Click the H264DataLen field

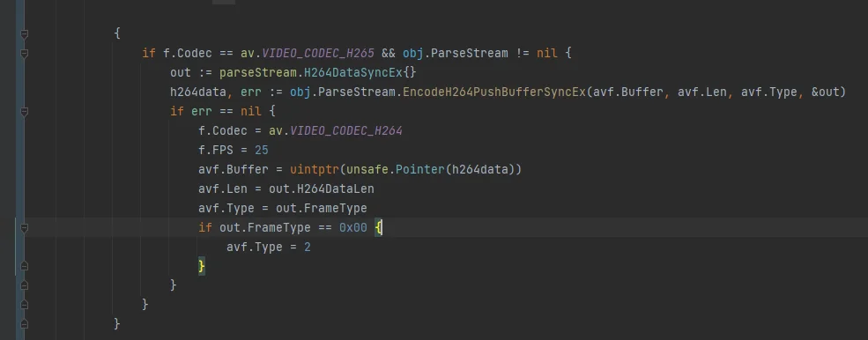point(336,188)
